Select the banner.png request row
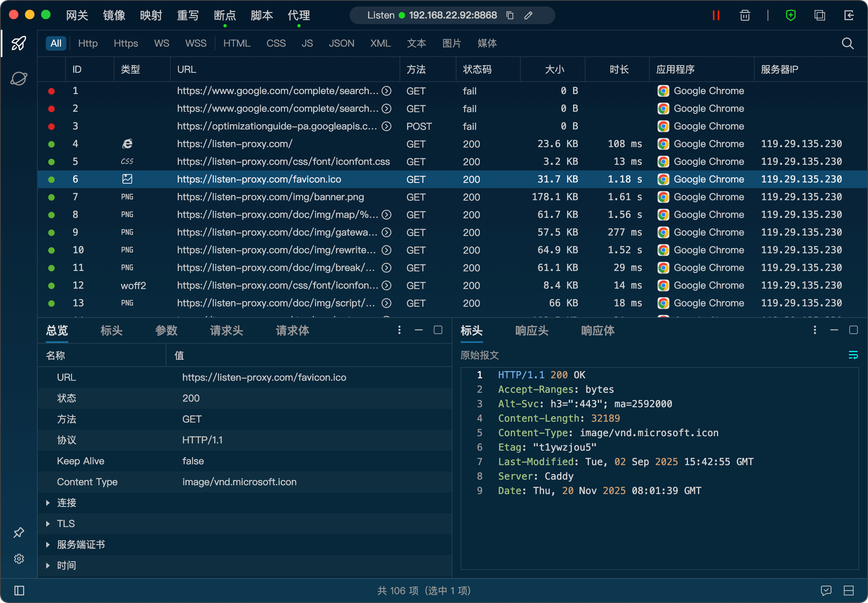 pos(270,197)
